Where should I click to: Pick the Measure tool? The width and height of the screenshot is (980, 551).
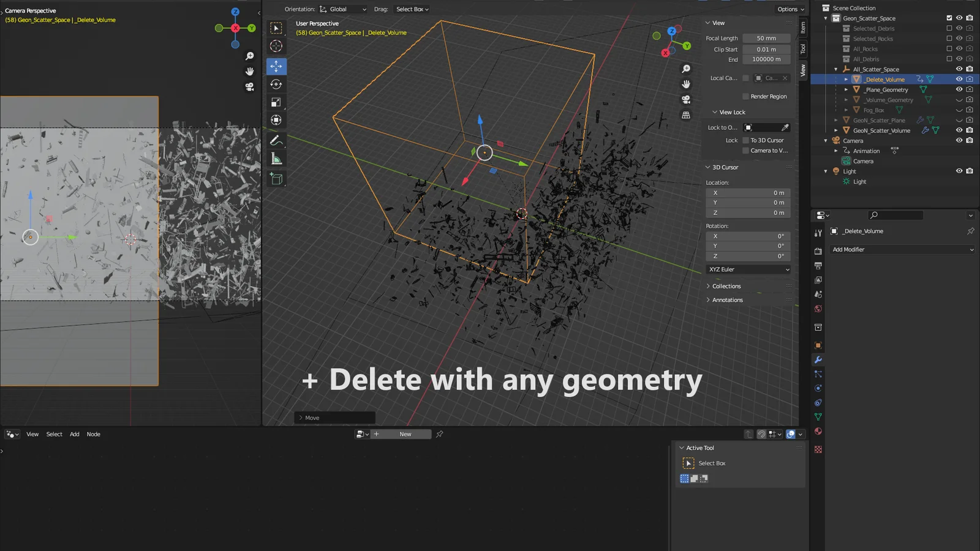276,157
